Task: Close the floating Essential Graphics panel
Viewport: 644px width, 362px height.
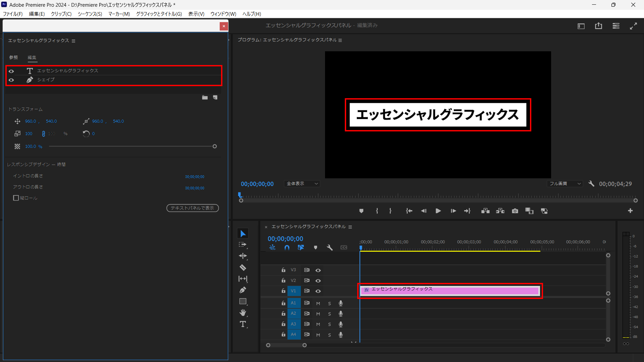Action: click(x=224, y=26)
